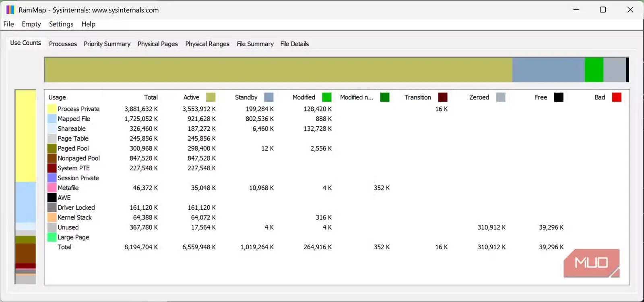
Task: Open the File menu
Action: pyautogui.click(x=8, y=24)
